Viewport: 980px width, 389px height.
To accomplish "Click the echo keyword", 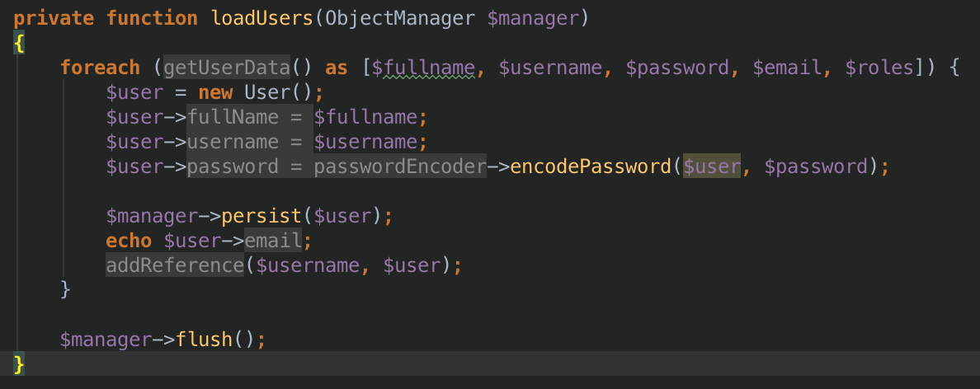I will pos(129,241).
